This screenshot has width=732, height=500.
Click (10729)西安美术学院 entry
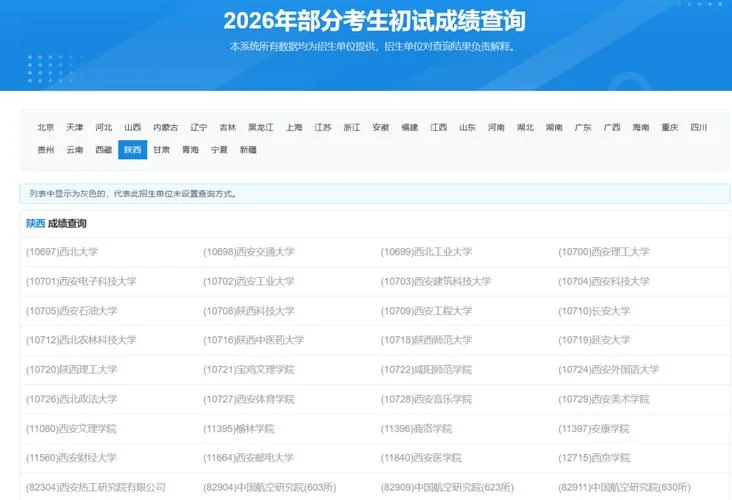pyautogui.click(x=604, y=399)
